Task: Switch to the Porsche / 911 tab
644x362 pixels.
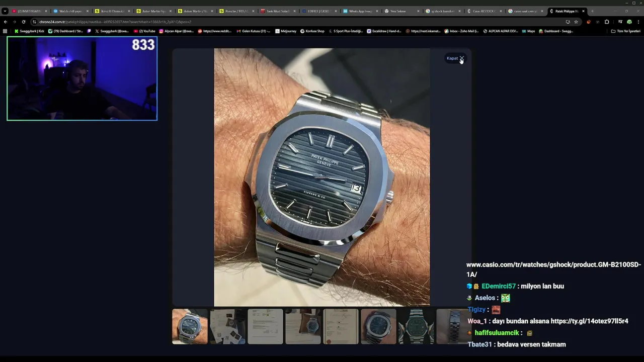Action: pyautogui.click(x=236, y=11)
